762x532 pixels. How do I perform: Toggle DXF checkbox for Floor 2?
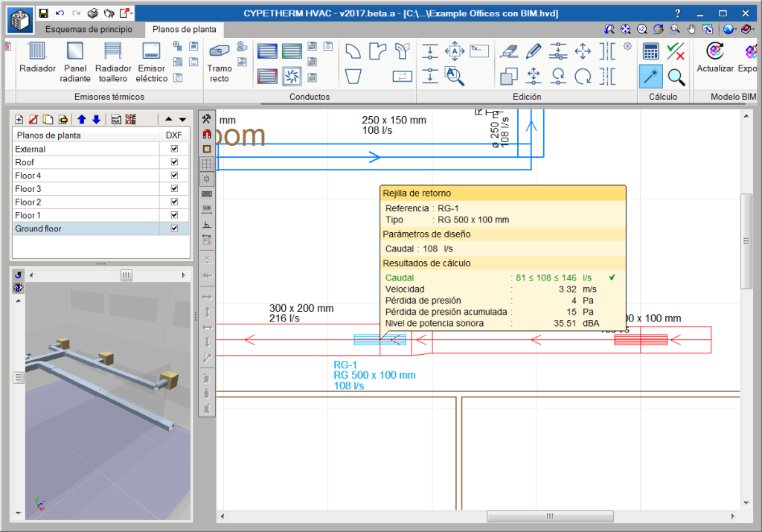(174, 202)
